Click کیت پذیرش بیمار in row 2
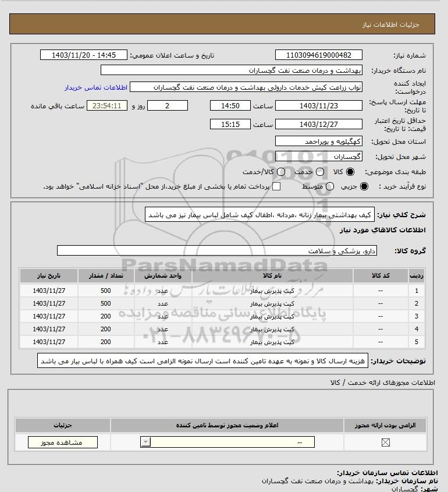Screen dimensions: 448x492 tap(272, 304)
